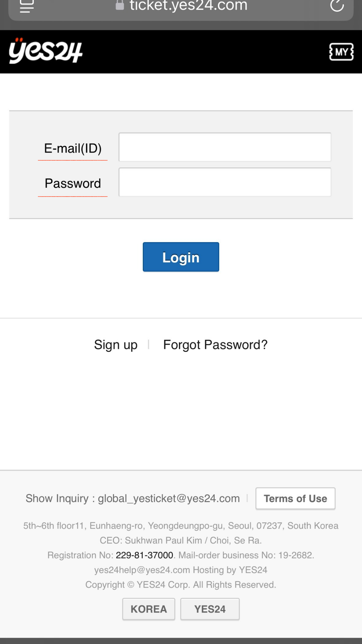Open the MY ticket icon

[341, 52]
